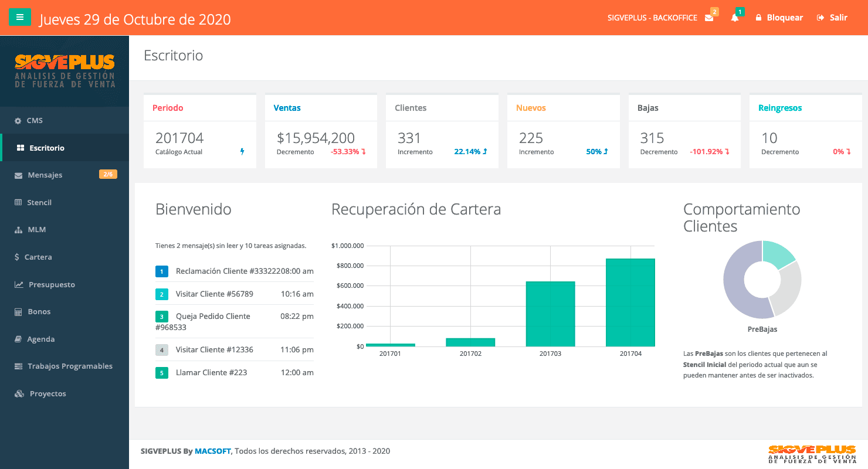Select Escritorio in the sidebar
Image resolution: width=868 pixels, height=469 pixels.
click(47, 148)
